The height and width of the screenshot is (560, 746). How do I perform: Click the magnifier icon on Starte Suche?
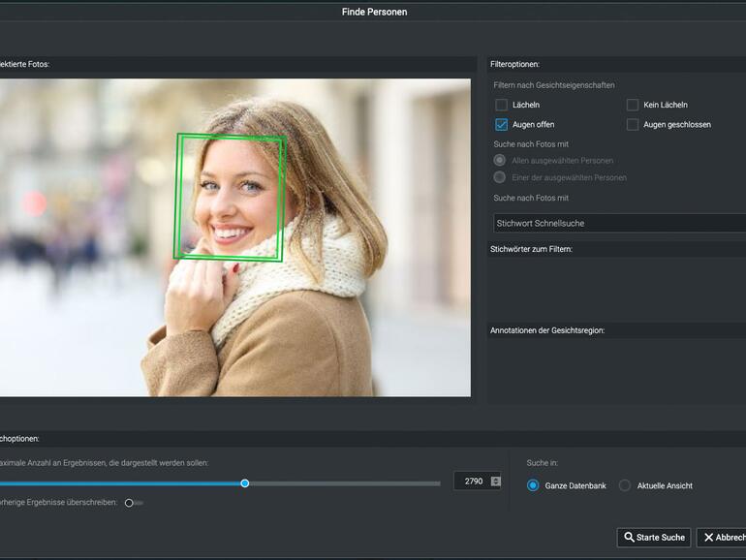coord(630,538)
